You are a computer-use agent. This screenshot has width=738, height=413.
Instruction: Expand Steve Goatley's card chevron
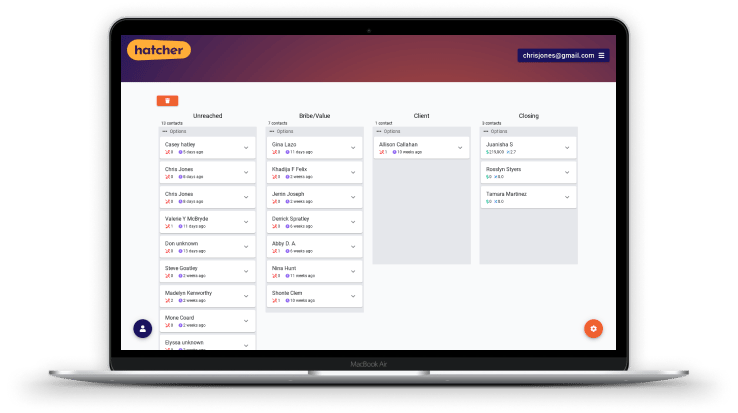pos(246,271)
